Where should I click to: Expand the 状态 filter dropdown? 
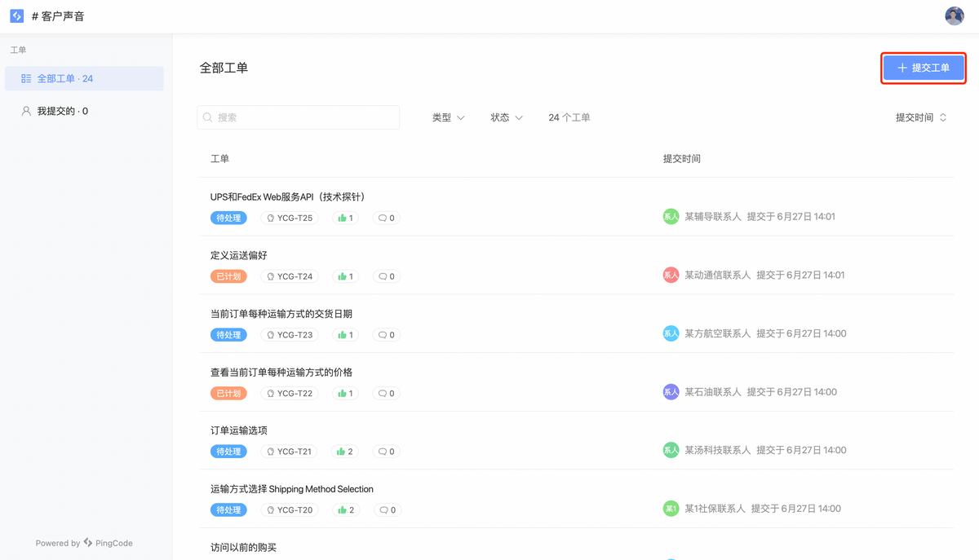click(507, 117)
